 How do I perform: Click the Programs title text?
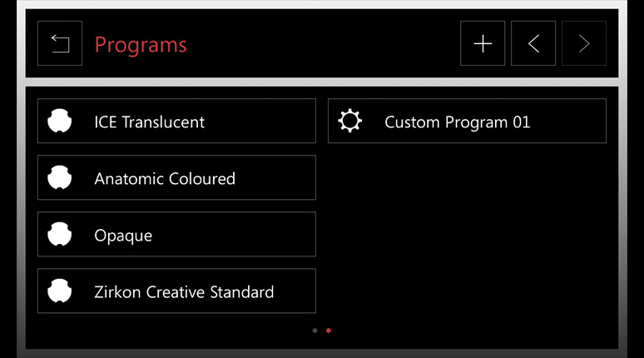141,45
